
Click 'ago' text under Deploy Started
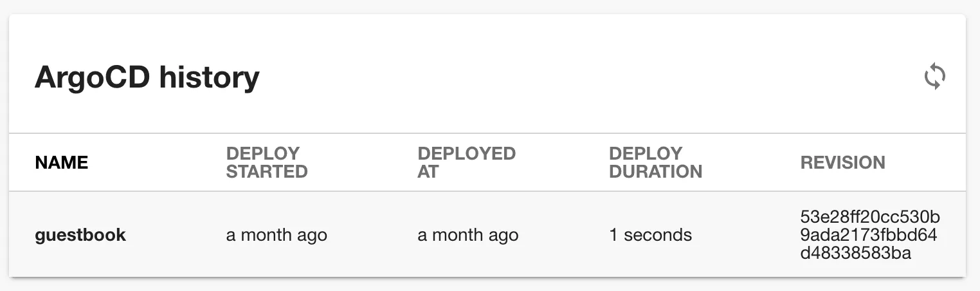coord(312,236)
